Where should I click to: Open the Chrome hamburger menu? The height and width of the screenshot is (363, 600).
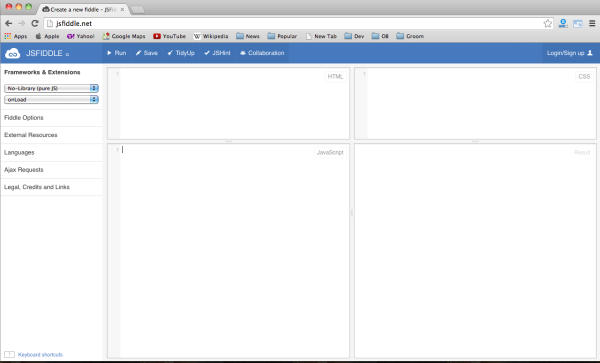592,23
